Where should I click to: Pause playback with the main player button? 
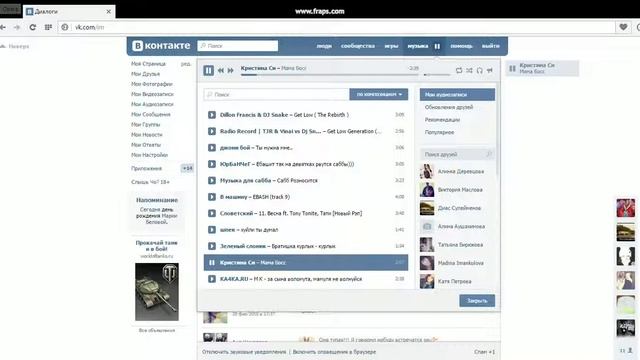click(209, 70)
